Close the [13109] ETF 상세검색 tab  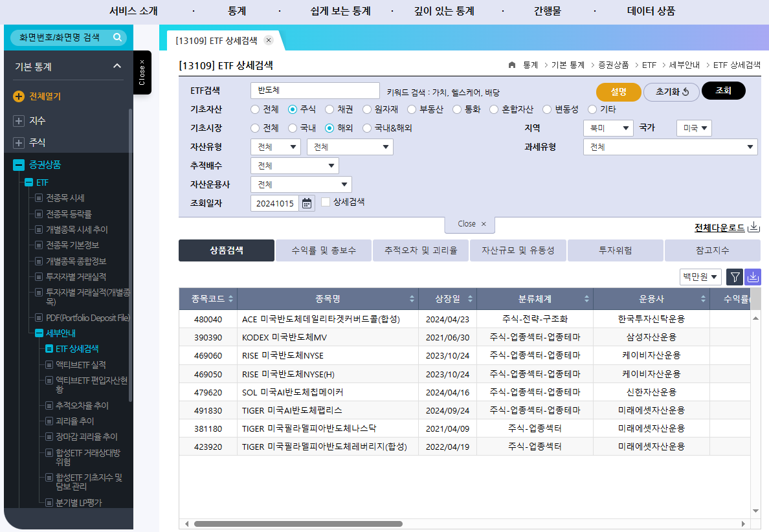click(268, 40)
